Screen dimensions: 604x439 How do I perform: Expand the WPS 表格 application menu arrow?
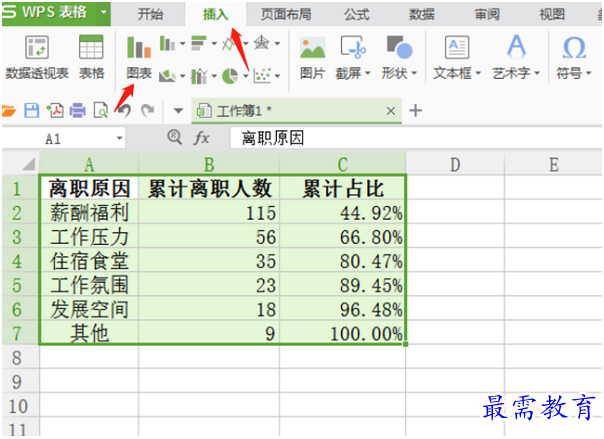tap(104, 12)
